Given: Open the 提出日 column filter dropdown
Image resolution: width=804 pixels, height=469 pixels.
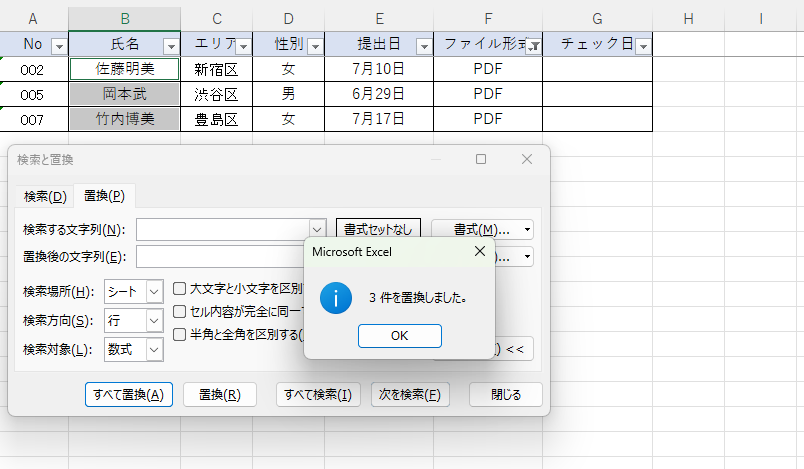Looking at the screenshot, I should pyautogui.click(x=424, y=47).
